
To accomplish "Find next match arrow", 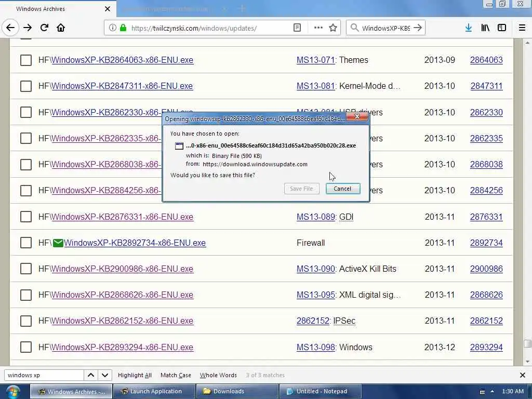I will (105, 375).
